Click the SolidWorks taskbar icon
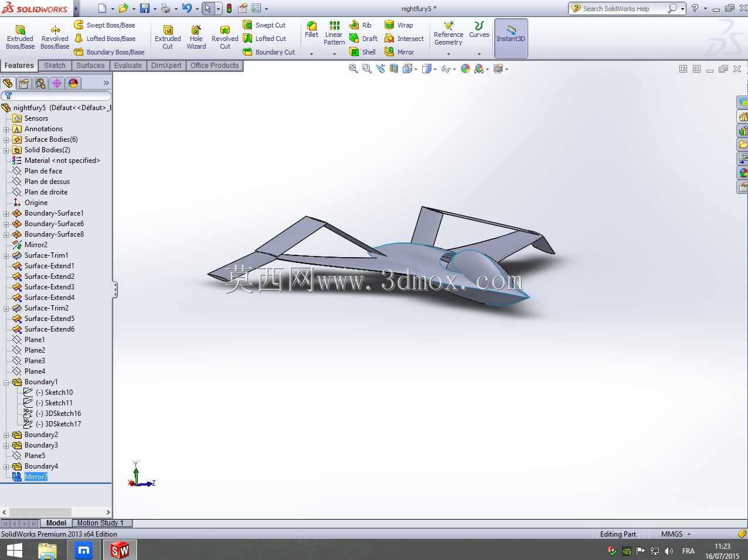Viewport: 748px width, 560px height. pyautogui.click(x=120, y=550)
